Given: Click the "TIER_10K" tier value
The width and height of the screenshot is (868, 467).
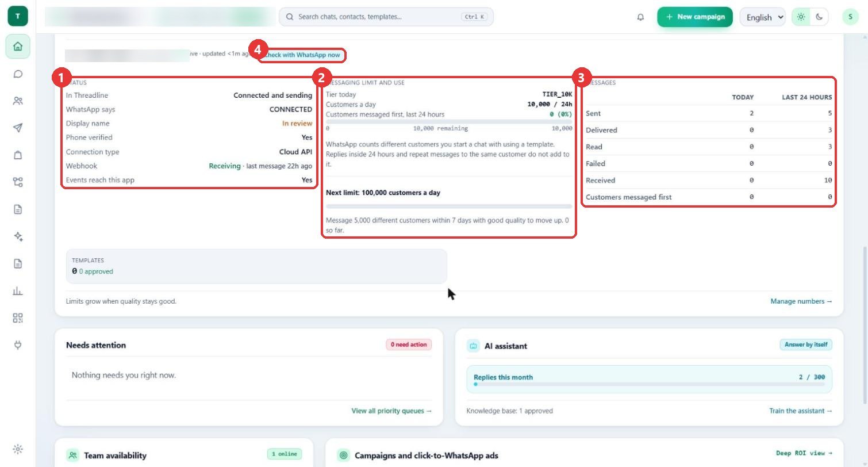Looking at the screenshot, I should click(557, 94).
